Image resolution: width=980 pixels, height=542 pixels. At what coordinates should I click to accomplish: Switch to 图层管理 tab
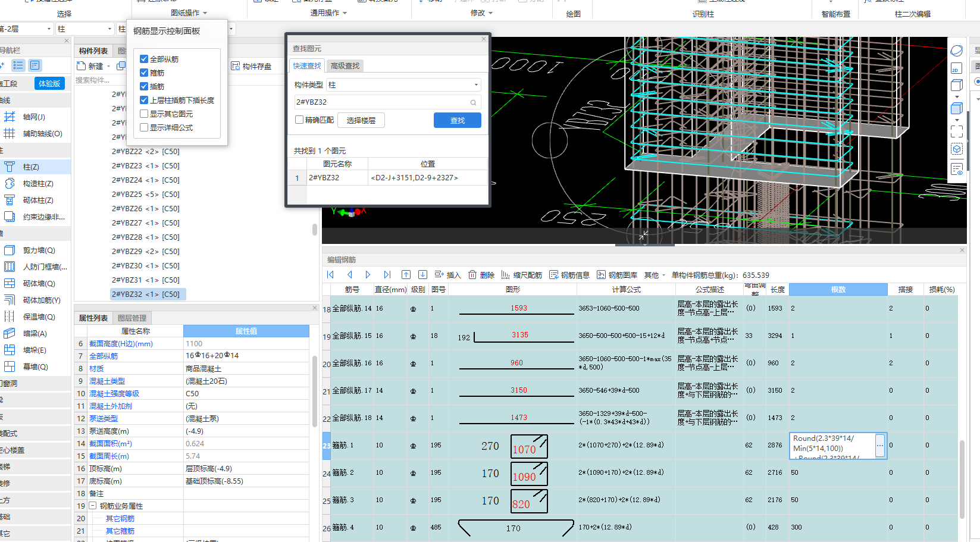click(x=132, y=318)
